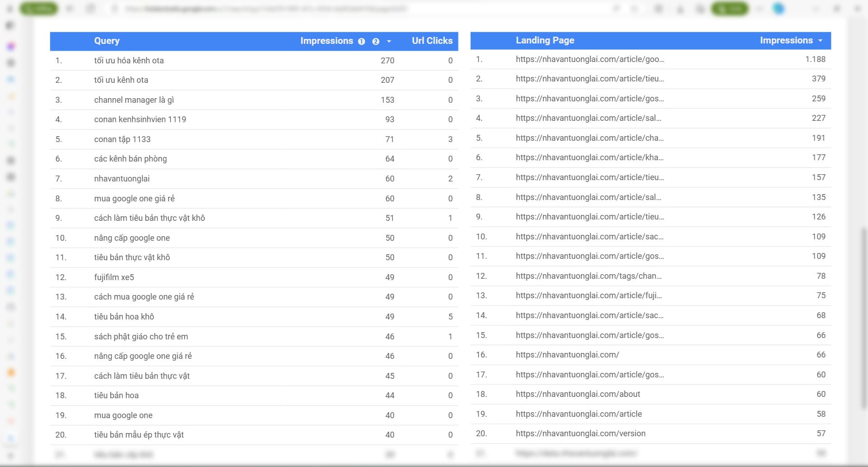Click Url Clicks value 5 for tiêu bản hoa khô

450,317
